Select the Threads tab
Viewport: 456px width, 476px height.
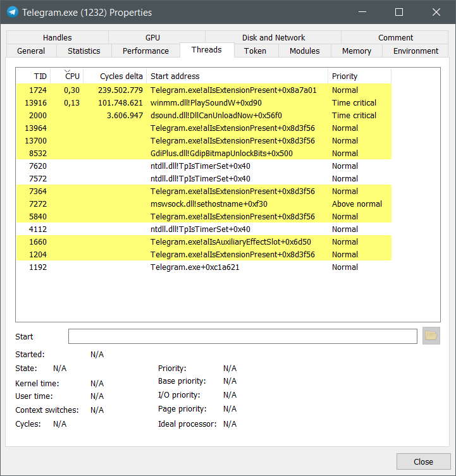coord(207,50)
